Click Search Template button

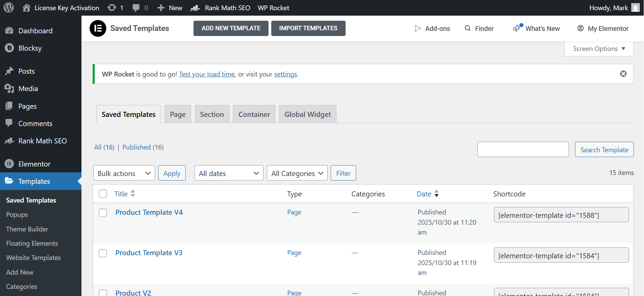point(604,150)
